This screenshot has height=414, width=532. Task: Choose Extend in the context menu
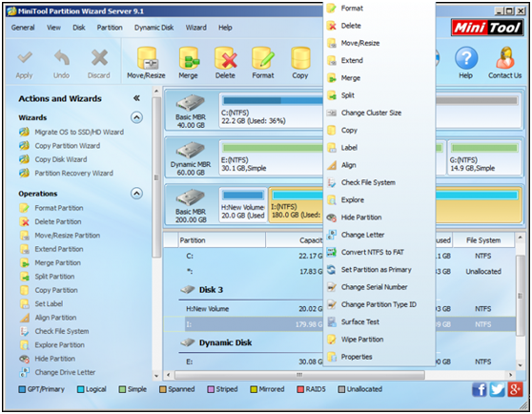[379, 60]
